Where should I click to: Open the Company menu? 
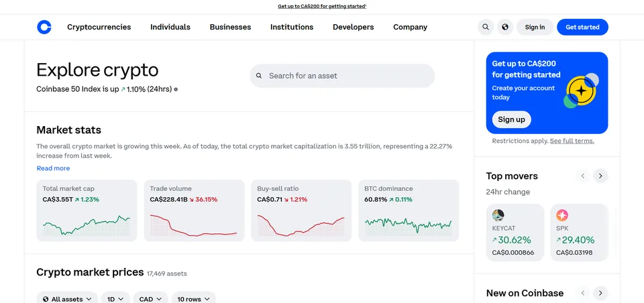coord(411,27)
